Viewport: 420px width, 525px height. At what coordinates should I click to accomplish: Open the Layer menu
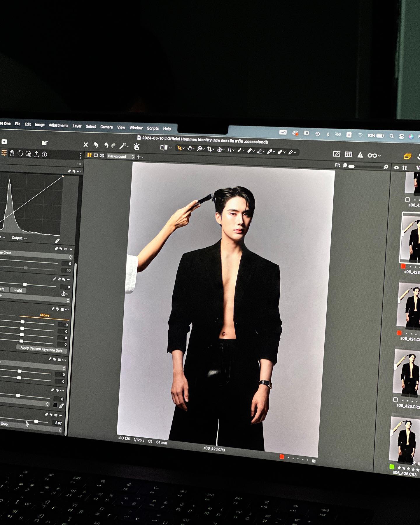tap(77, 126)
